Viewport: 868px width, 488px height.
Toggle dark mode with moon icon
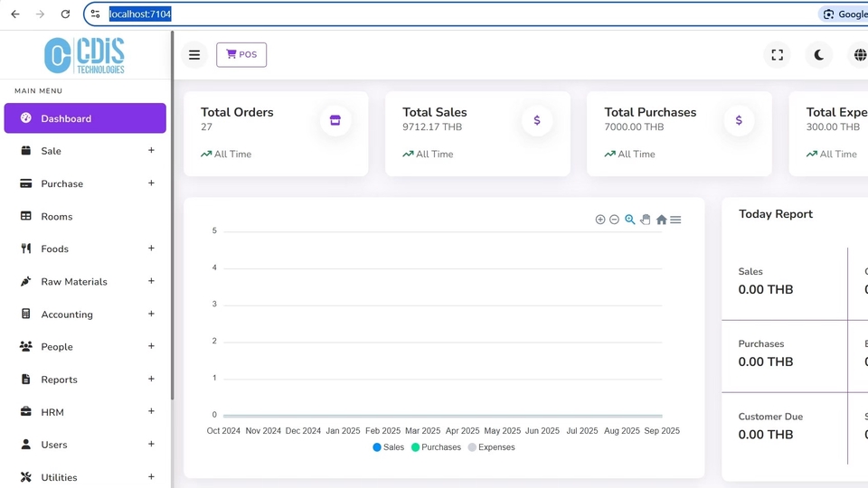818,55
